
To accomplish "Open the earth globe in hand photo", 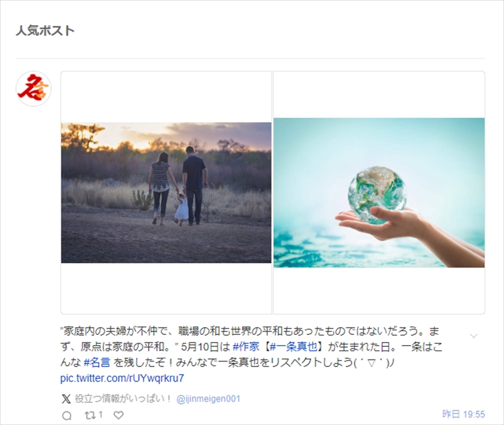I will 379,193.
